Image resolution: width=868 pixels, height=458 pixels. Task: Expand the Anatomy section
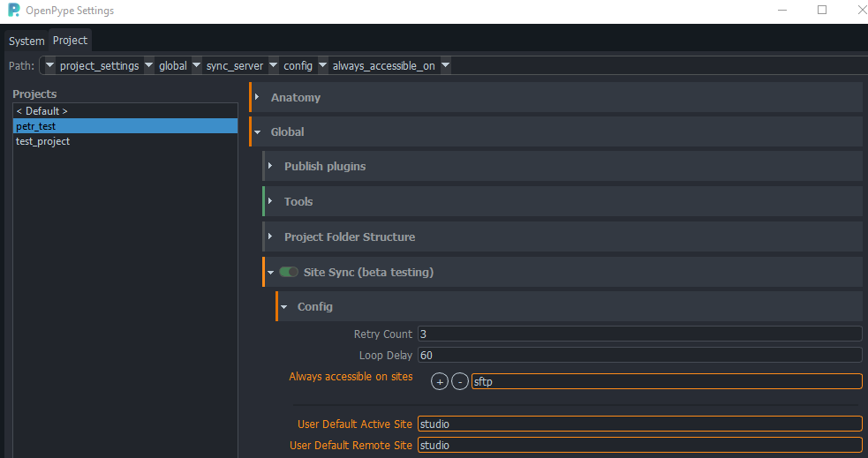pyautogui.click(x=258, y=97)
